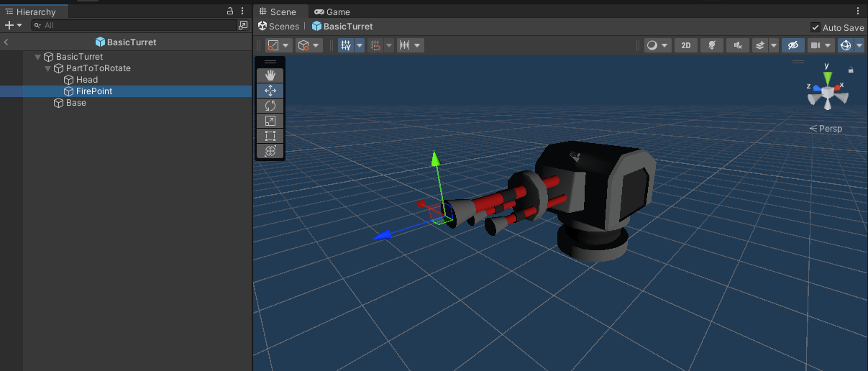Toggle 2D view mode
This screenshot has height=371, width=868.
click(x=685, y=45)
